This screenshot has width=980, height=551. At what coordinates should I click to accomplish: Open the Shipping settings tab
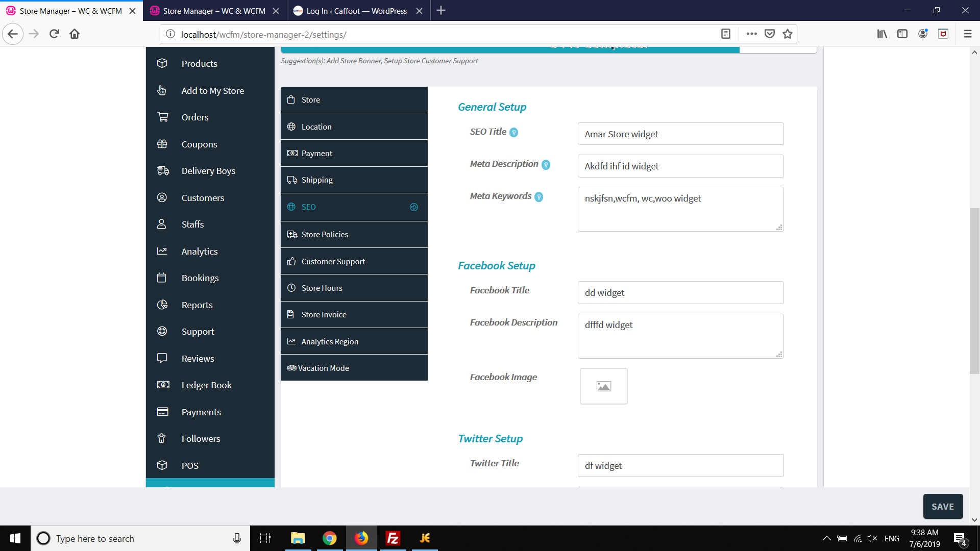(x=354, y=180)
